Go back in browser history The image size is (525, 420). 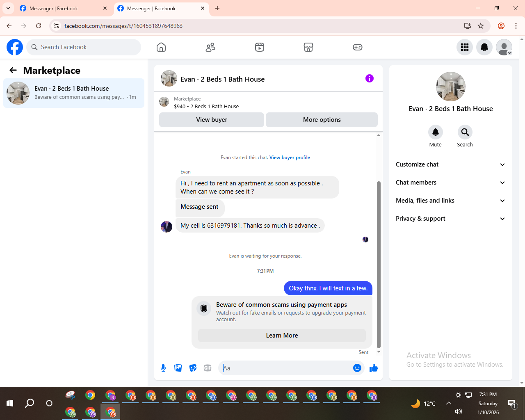(x=9, y=26)
